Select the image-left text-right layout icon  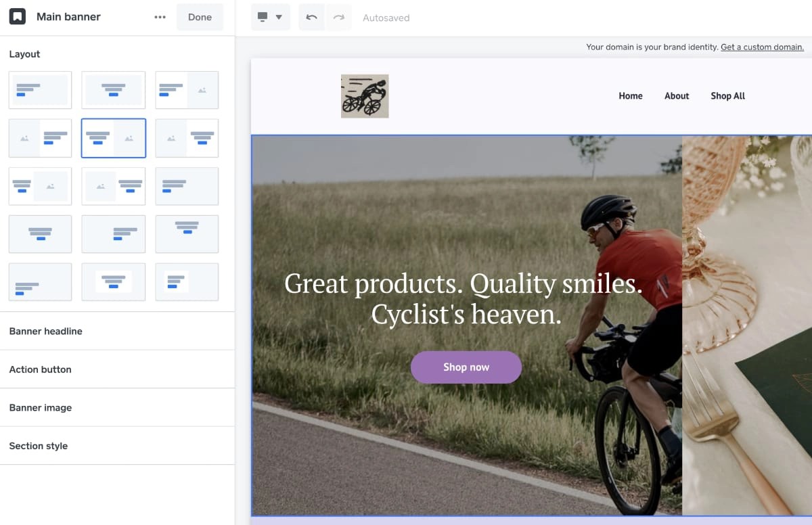coord(40,138)
